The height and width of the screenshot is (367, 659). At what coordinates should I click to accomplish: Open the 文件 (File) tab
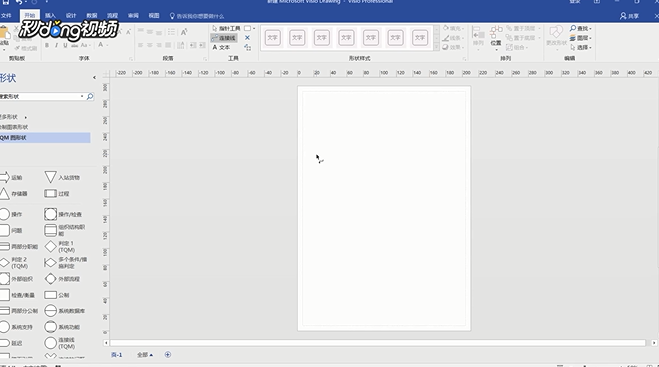click(6, 16)
